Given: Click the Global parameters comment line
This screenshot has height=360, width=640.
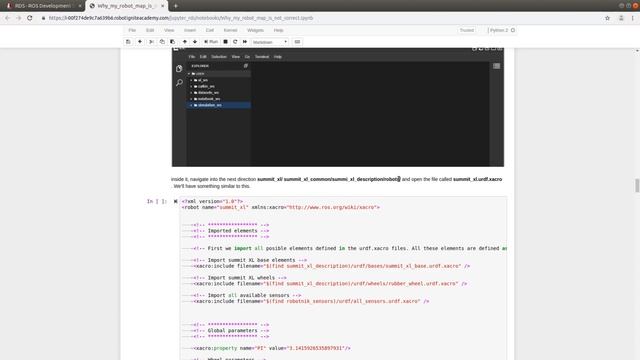Looking at the screenshot, I should [231, 331].
